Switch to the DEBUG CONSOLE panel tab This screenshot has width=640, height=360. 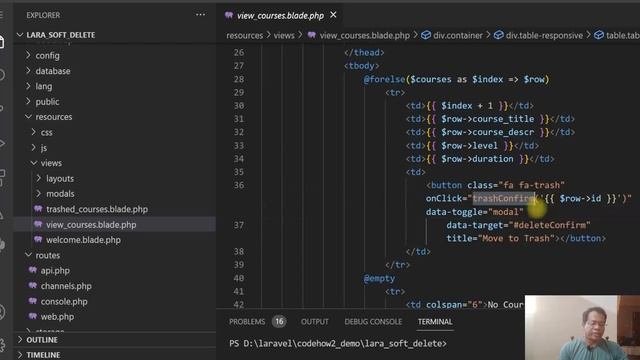pos(373,322)
